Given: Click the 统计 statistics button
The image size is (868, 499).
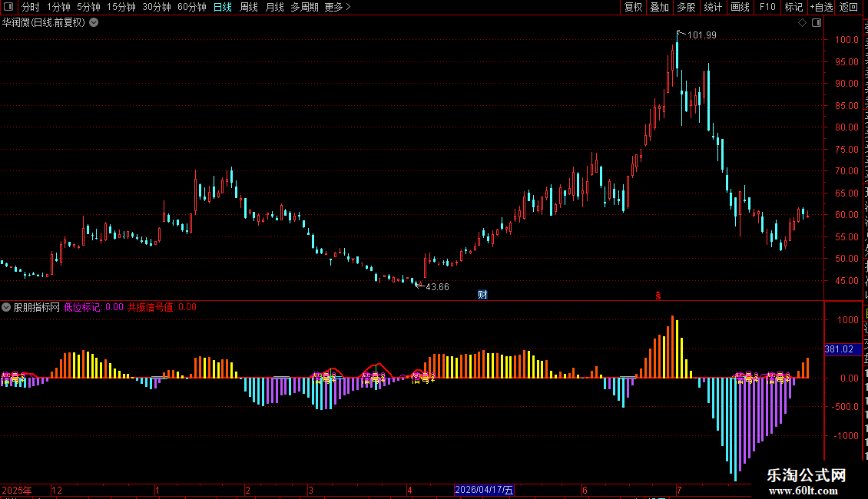Looking at the screenshot, I should tap(712, 7).
